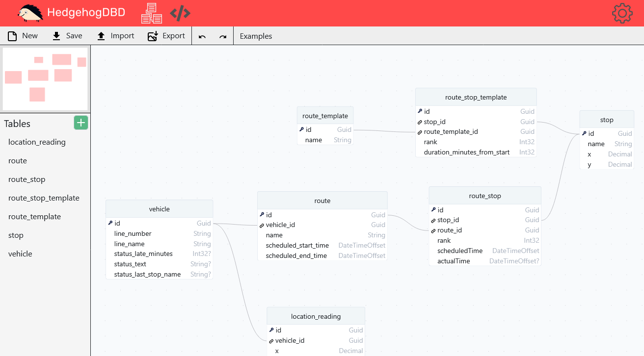Click the link icon beside vehicle_id in the route table
This screenshot has width=644, height=356.
click(x=262, y=225)
